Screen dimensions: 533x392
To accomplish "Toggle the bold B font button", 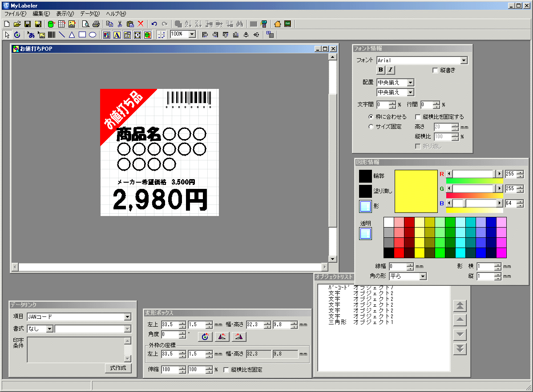I will (x=381, y=70).
